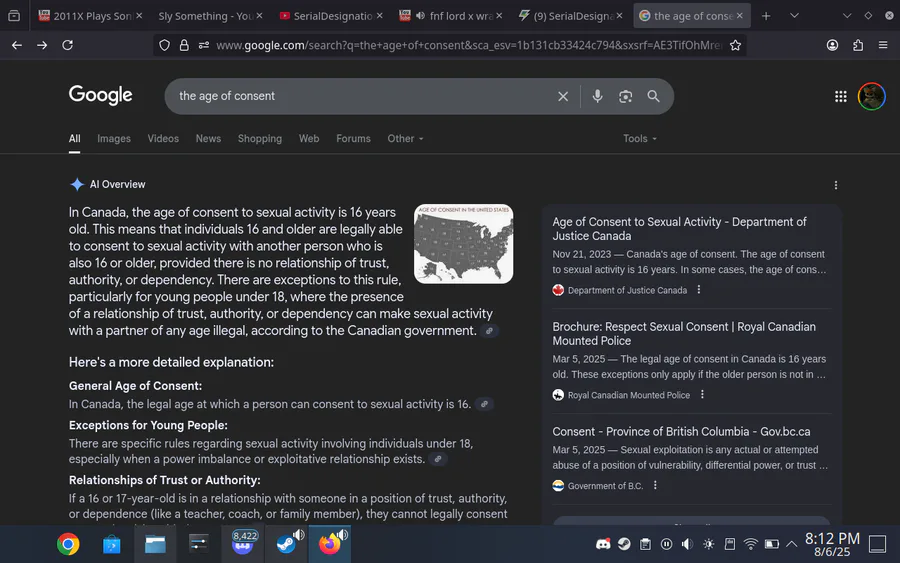Open the list all tabs chevron
This screenshot has width=900, height=563.
794,16
